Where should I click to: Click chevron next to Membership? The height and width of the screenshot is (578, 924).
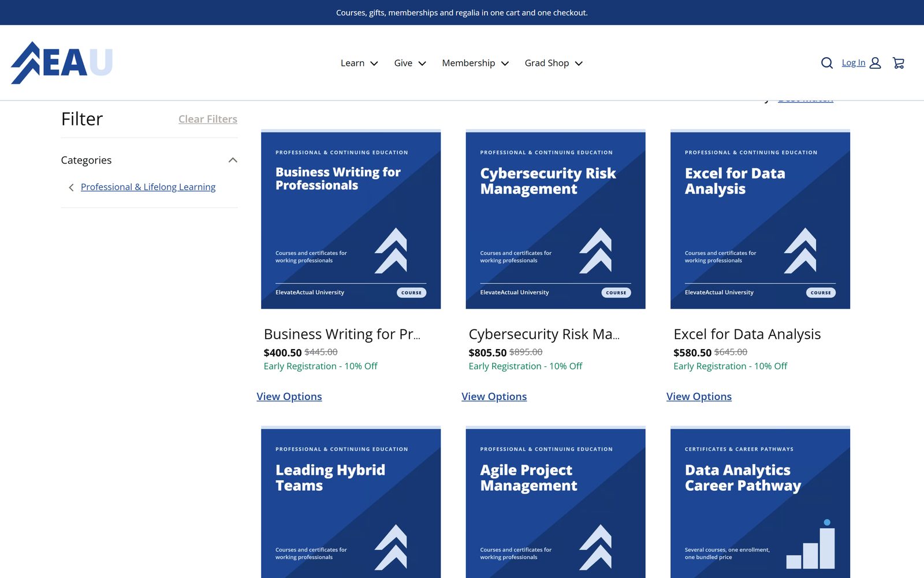[x=505, y=64]
